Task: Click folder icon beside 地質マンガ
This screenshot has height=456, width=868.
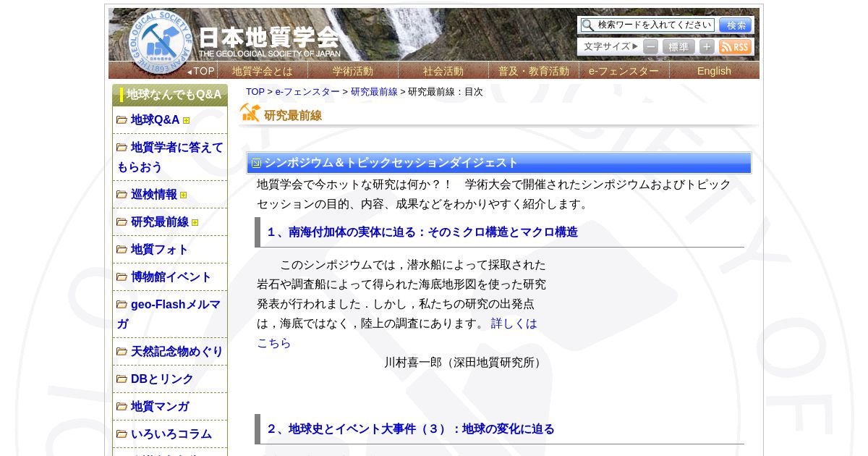Action: [122, 407]
